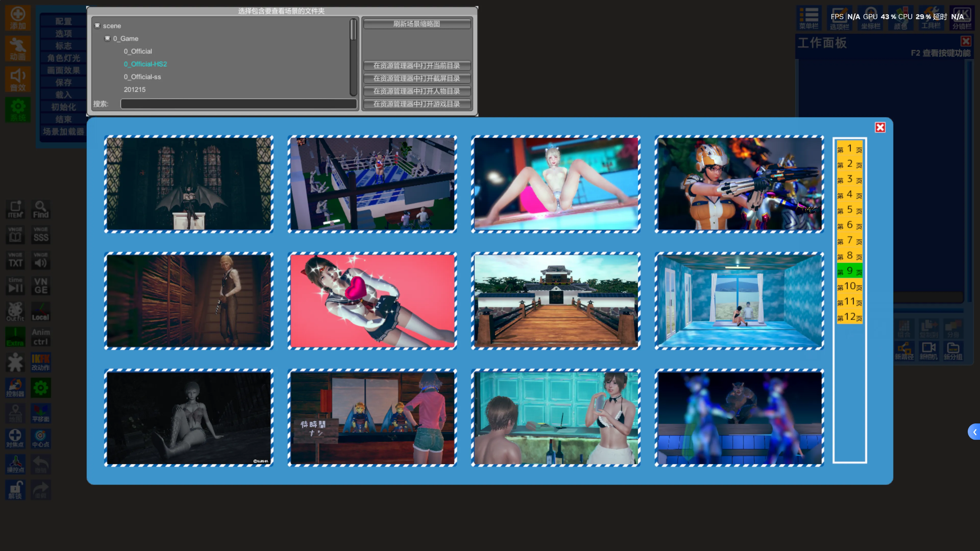Open the blue room window scene thumbnail

tap(739, 301)
